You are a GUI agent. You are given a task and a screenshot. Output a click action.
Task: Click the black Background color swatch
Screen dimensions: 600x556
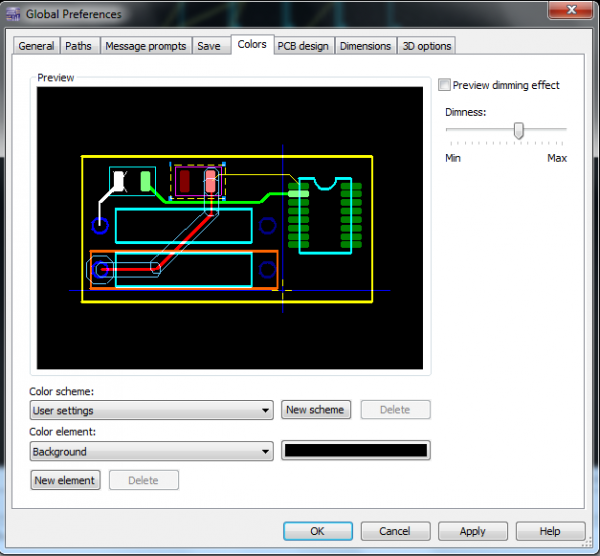(x=356, y=451)
